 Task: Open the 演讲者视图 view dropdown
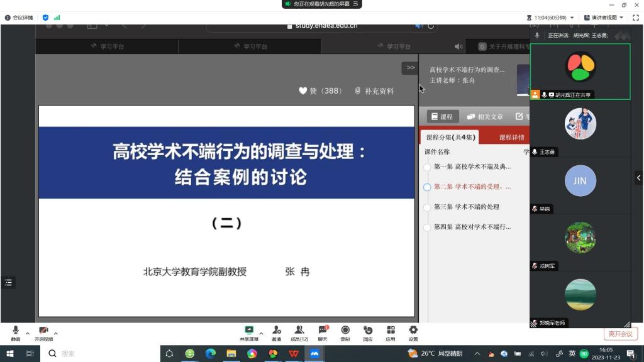604,18
